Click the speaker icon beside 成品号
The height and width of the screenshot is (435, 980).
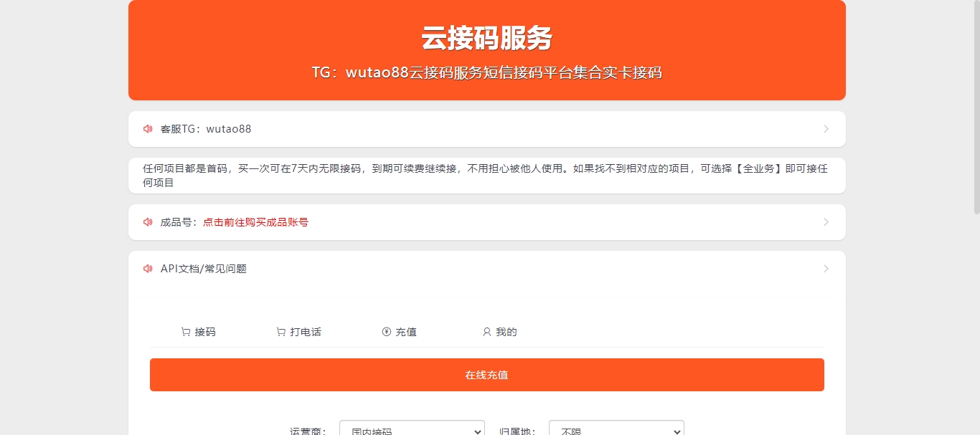148,222
